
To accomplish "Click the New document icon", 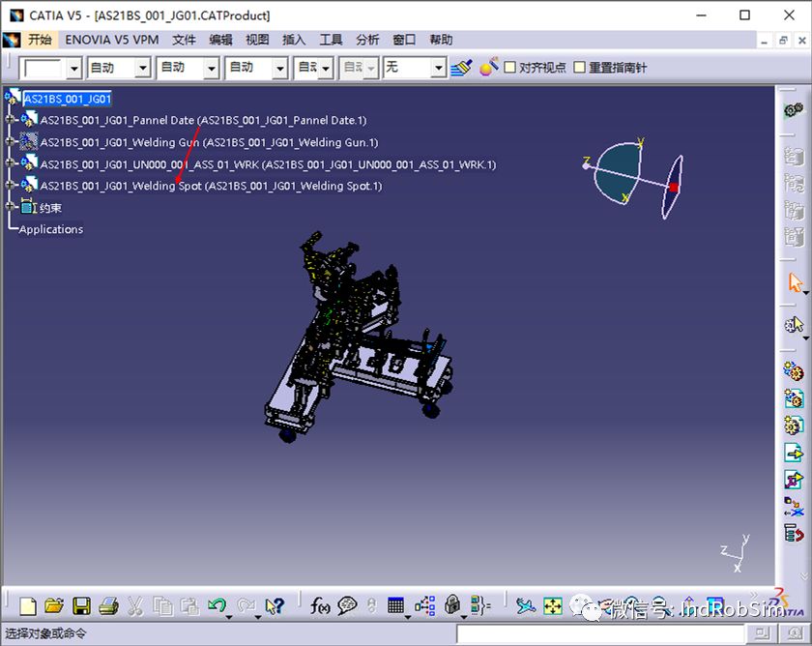I will [x=27, y=605].
